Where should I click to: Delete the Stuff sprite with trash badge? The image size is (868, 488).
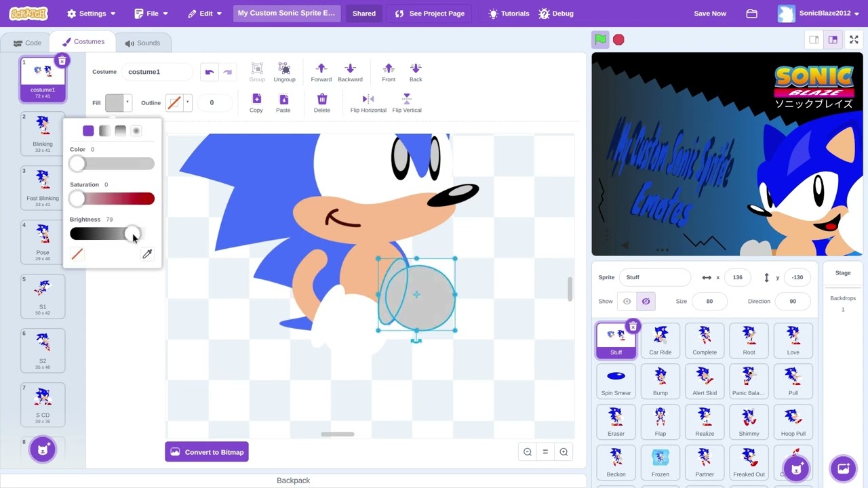pyautogui.click(x=633, y=327)
